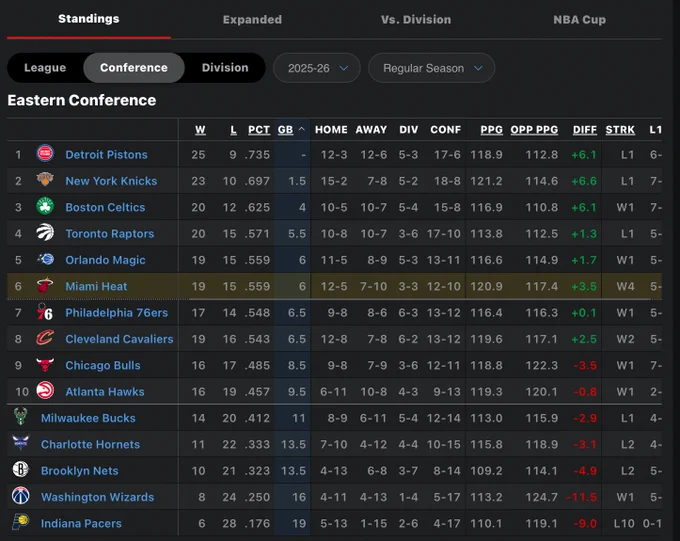
Task: Click the Milwaukee Bucks logo
Action: tap(20, 416)
